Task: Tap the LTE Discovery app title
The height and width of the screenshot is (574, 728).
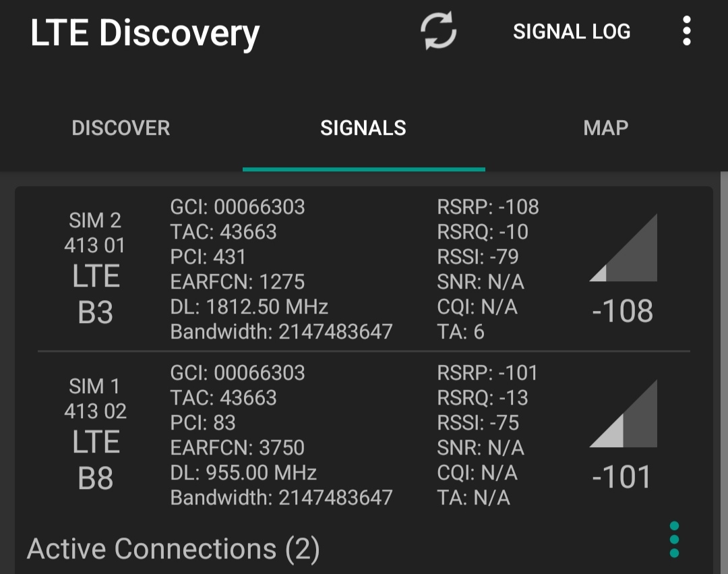Action: coord(145,34)
